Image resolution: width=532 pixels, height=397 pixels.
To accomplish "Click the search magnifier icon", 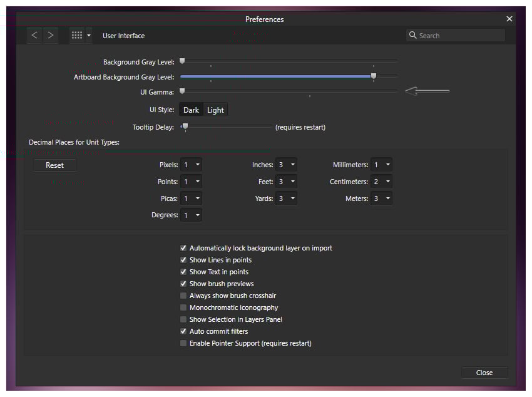I will tap(412, 35).
